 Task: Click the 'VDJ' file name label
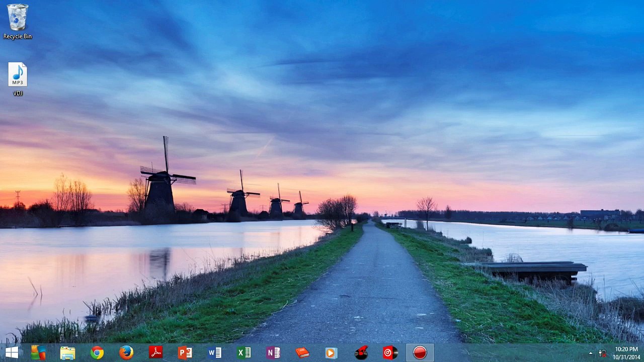18,94
